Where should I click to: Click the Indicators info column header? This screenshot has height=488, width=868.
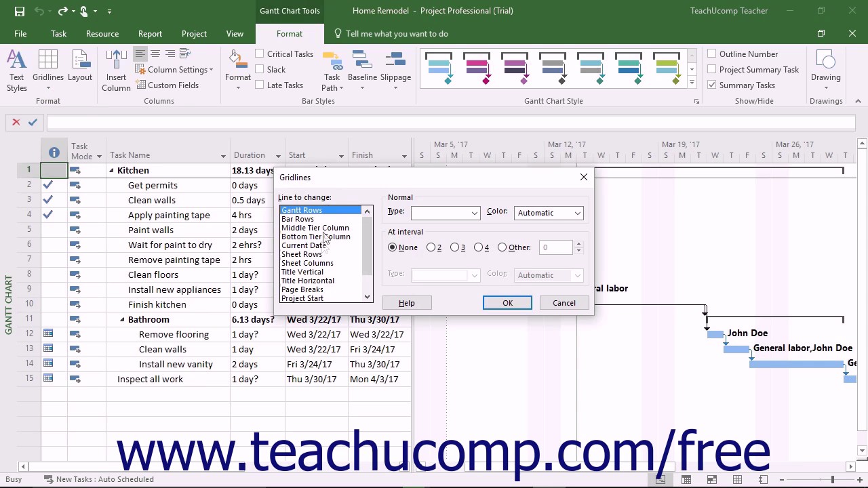[54, 152]
